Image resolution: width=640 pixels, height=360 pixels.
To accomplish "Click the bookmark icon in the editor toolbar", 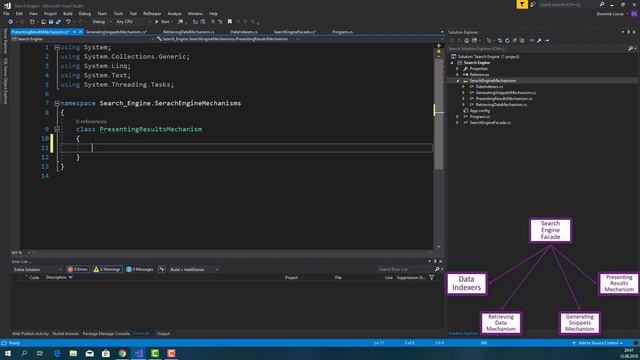I will pos(230,22).
